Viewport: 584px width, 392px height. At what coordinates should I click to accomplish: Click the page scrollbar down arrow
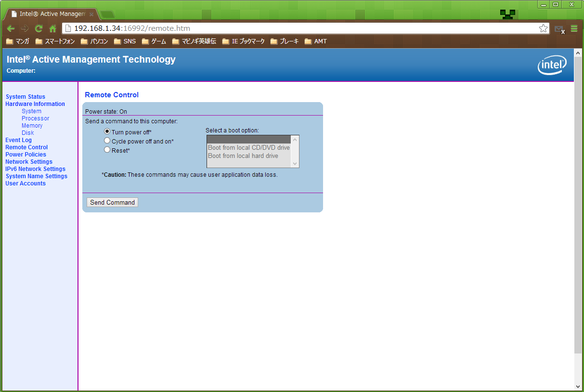578,386
